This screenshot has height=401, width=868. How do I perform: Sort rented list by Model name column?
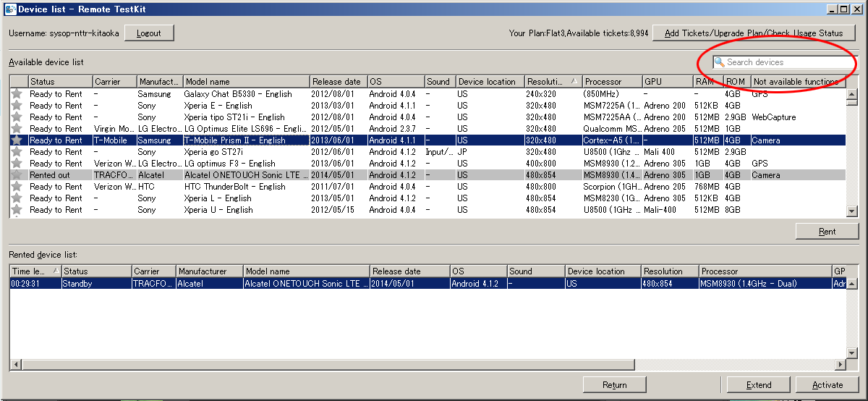307,271
